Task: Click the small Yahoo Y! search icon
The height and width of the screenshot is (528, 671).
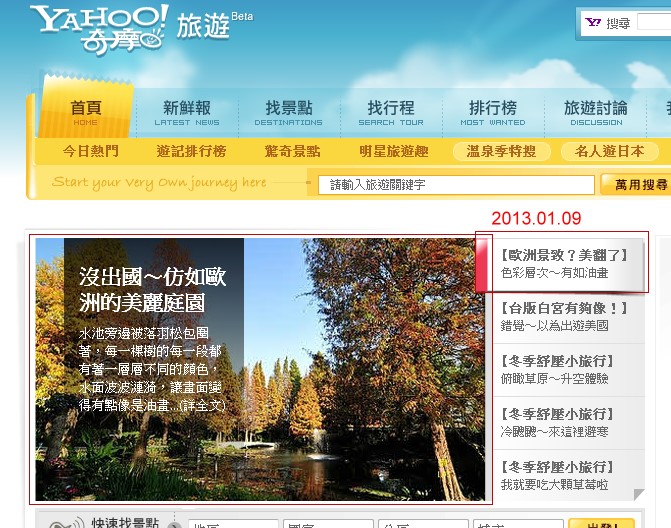Action: [x=593, y=22]
